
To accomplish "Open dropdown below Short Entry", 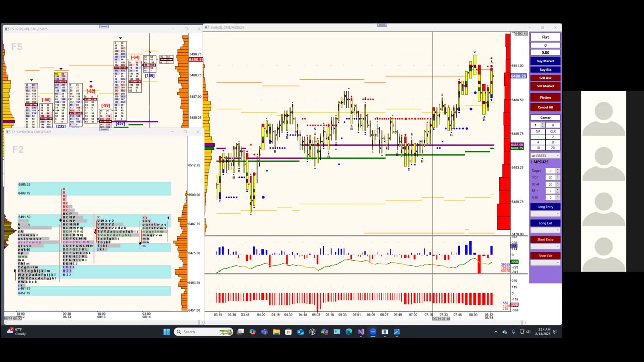I will [545, 246].
